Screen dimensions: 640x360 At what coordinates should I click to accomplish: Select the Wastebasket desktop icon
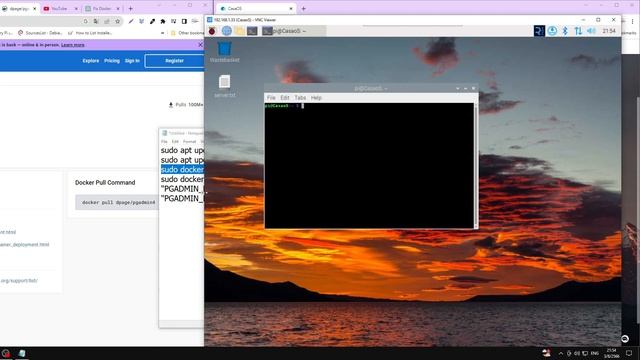coord(224,52)
